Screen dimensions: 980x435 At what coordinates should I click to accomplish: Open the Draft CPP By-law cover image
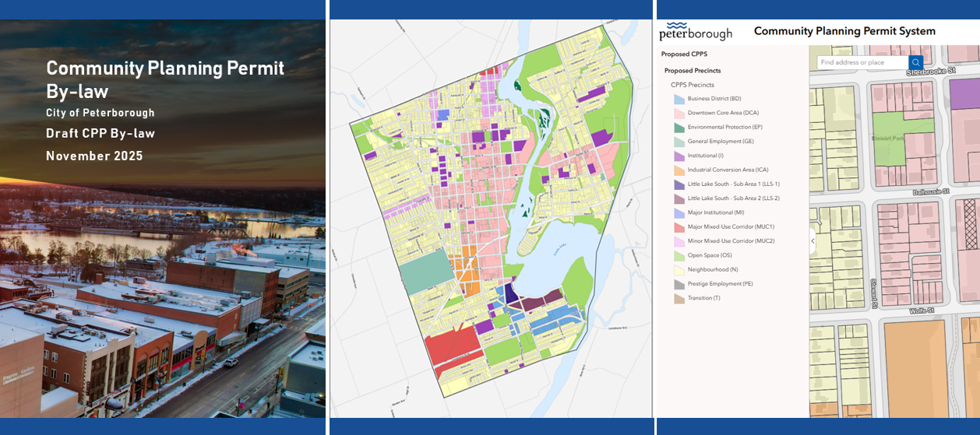163,218
